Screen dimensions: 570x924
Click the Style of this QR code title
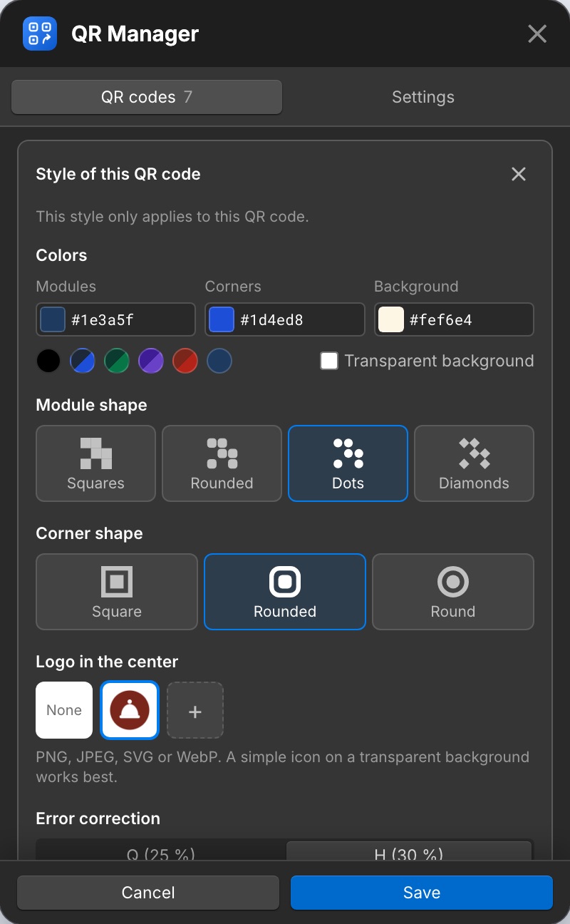click(x=118, y=174)
